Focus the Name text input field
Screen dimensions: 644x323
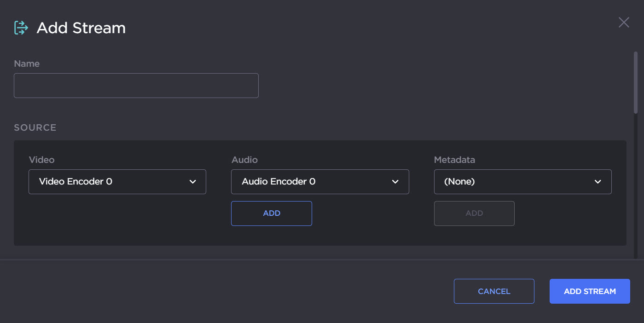tap(136, 86)
